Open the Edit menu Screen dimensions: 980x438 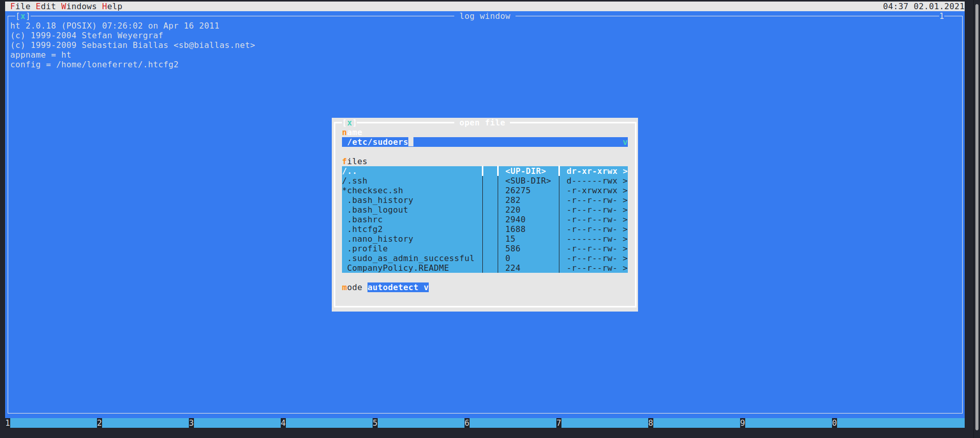(45, 6)
